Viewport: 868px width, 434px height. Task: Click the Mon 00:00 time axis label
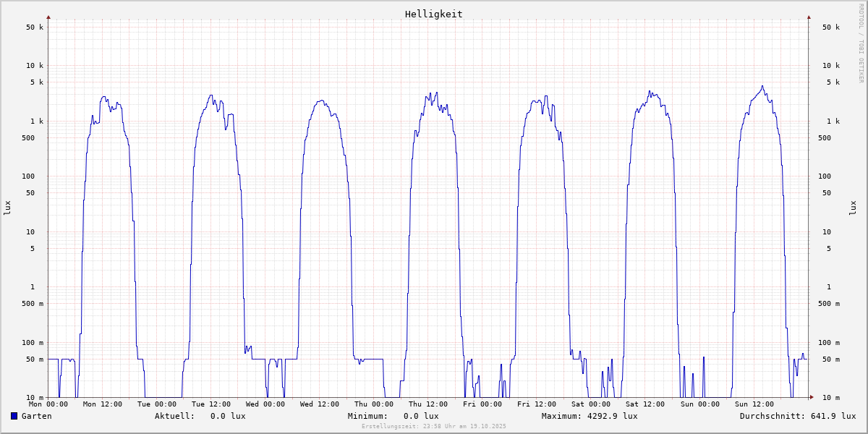click(48, 404)
